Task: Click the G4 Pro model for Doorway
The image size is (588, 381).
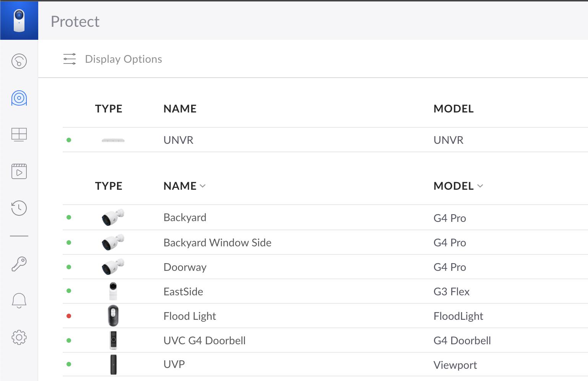Action: click(x=450, y=267)
